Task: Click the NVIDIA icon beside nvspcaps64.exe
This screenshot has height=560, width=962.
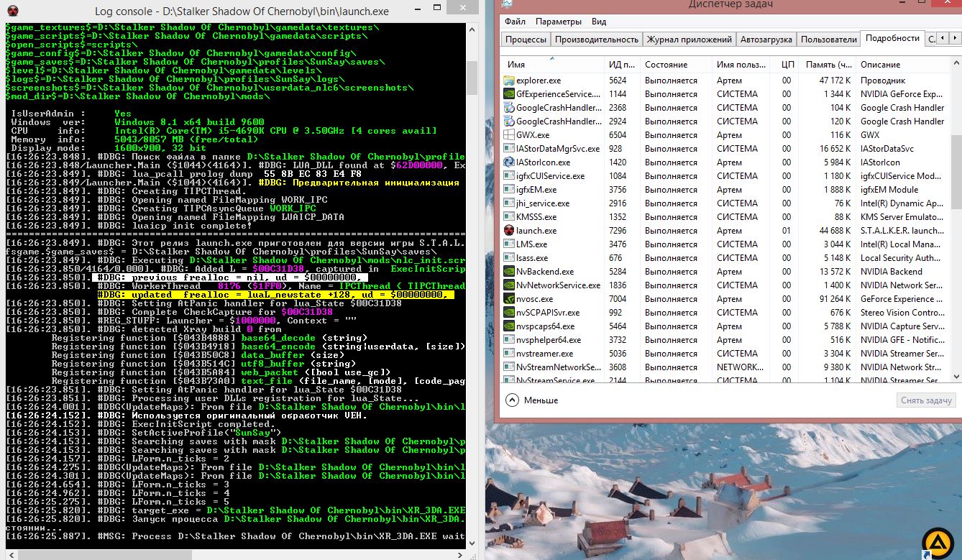Action: click(x=509, y=326)
